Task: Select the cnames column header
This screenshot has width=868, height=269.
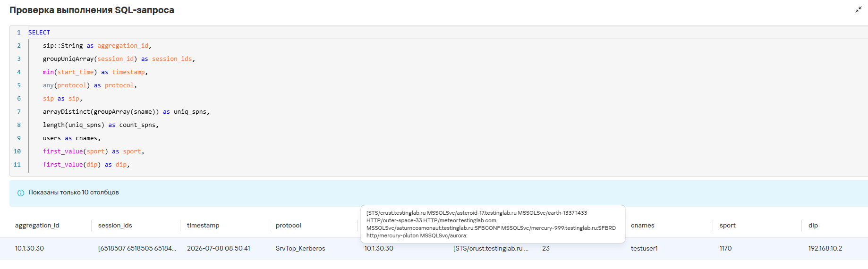Action: 643,226
